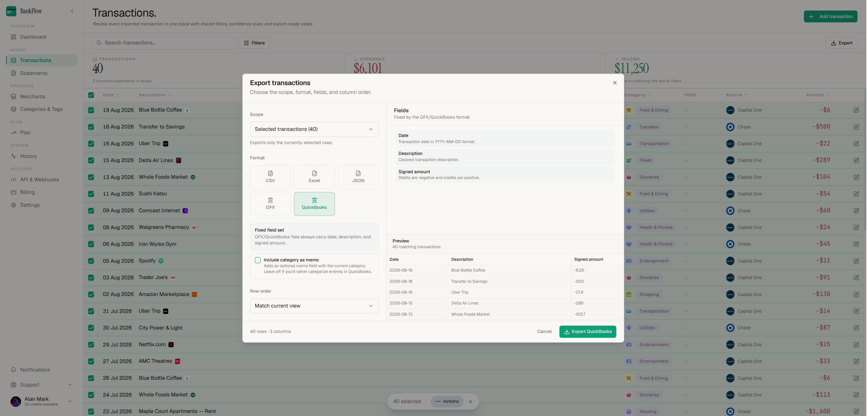This screenshot has width=868, height=416.
Task: Click the edit icon for the Transfer to Savings row
Action: (856, 127)
